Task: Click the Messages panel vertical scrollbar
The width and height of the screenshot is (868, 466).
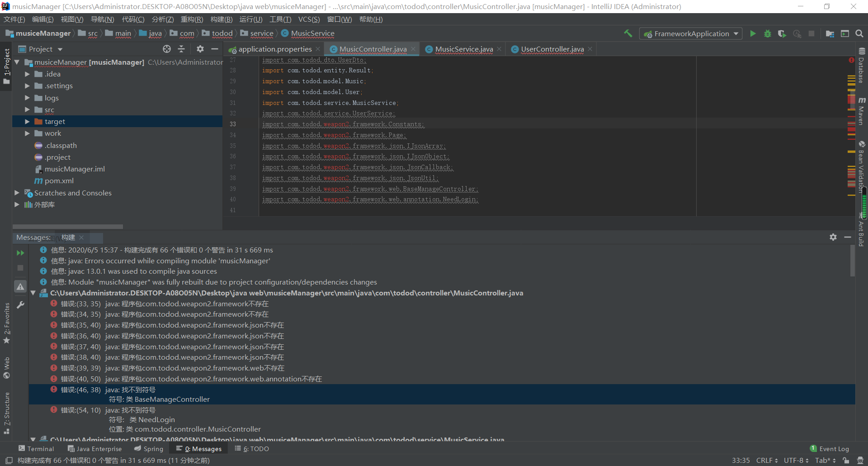Action: tap(853, 261)
